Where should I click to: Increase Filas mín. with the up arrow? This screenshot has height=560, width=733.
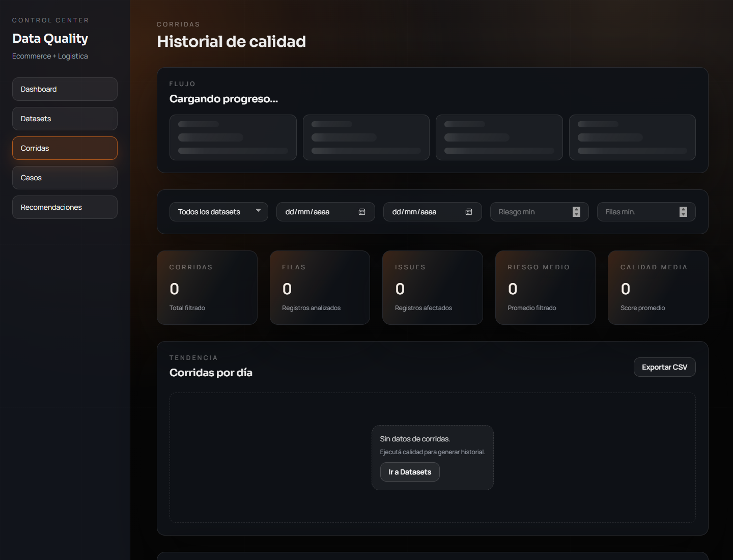click(x=683, y=209)
